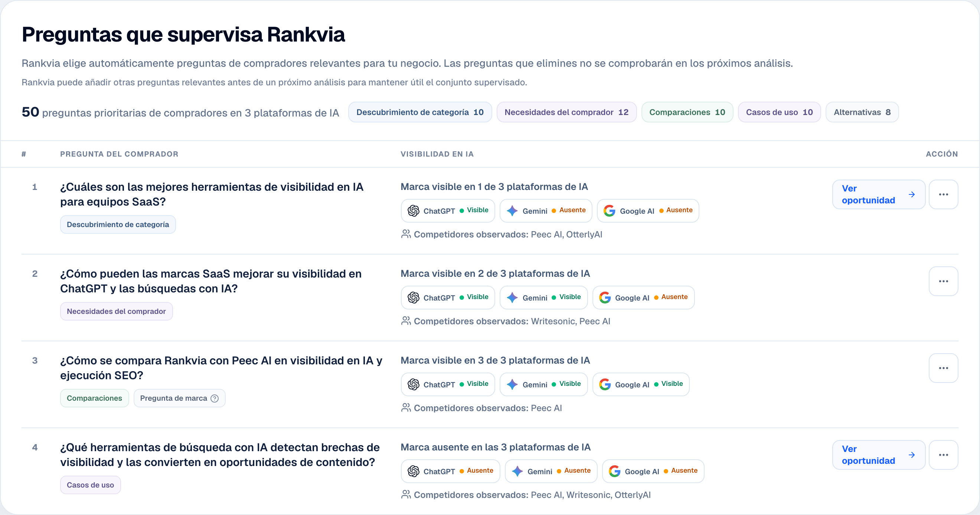This screenshot has height=515, width=980.
Task: Click the Google AI logo in question 3 row
Action: (605, 384)
